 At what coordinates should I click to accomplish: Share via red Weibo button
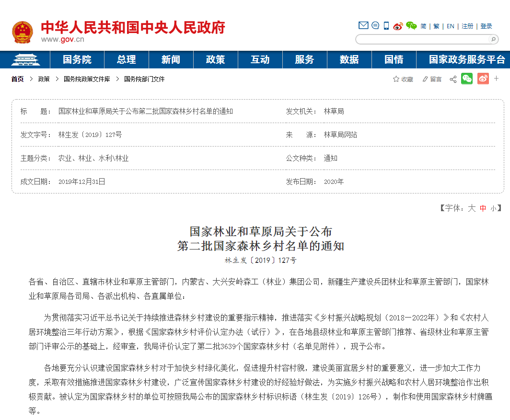coord(483,79)
